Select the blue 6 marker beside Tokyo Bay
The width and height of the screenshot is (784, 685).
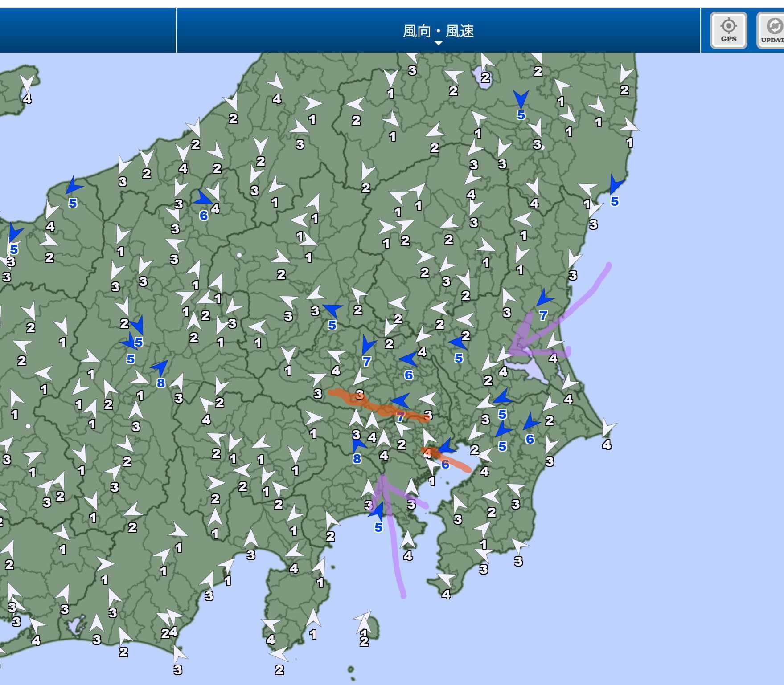coord(446,454)
